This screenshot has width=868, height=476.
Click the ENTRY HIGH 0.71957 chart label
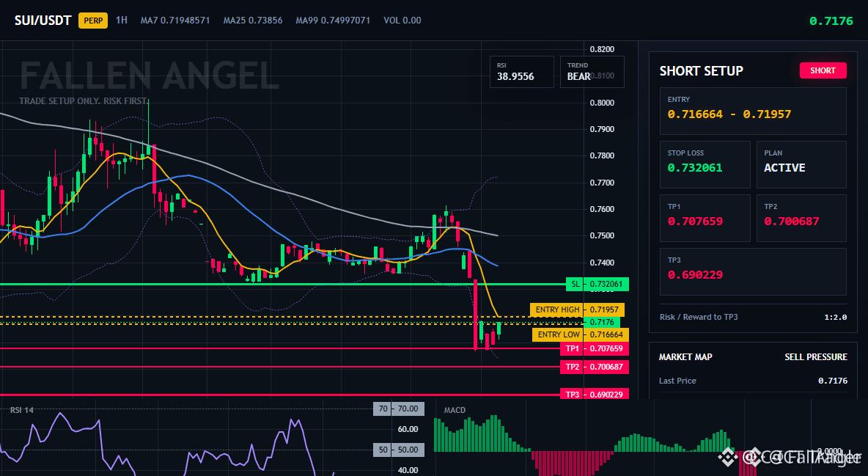pyautogui.click(x=577, y=310)
